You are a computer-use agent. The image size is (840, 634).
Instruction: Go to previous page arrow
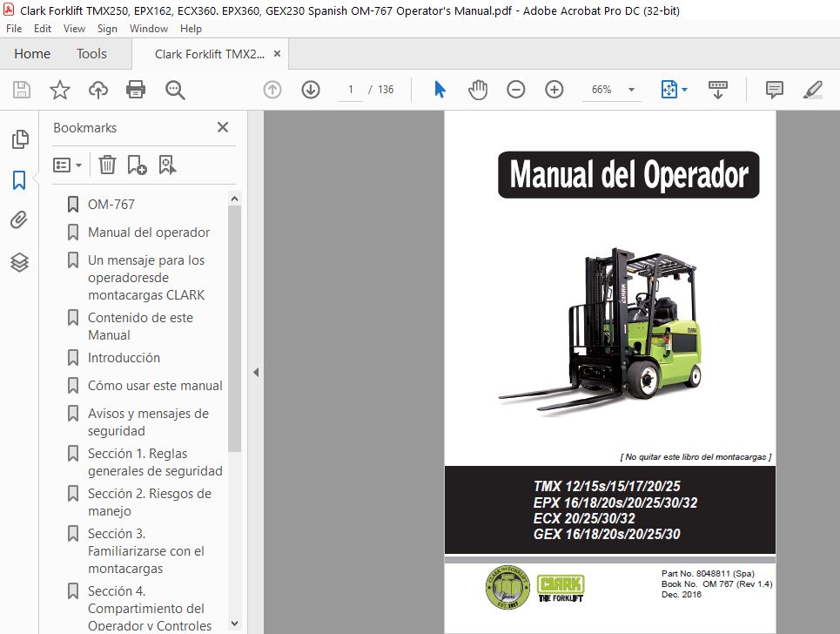coord(272,90)
